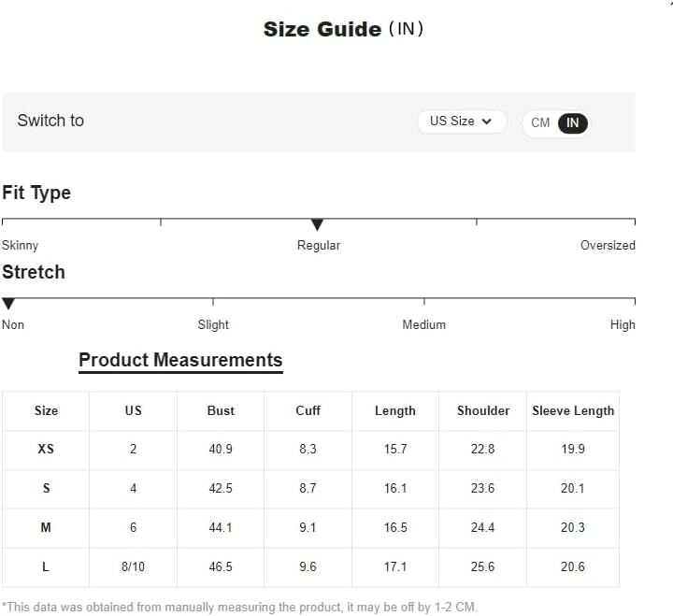The width and height of the screenshot is (673, 616).
Task: Click the Sleeve Length column header
Action: point(573,410)
